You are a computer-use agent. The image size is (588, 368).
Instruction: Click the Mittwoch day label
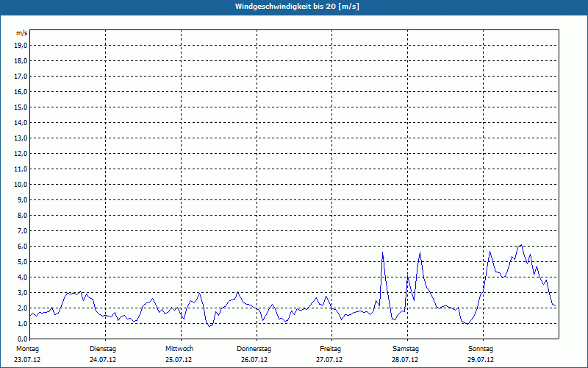point(179,349)
